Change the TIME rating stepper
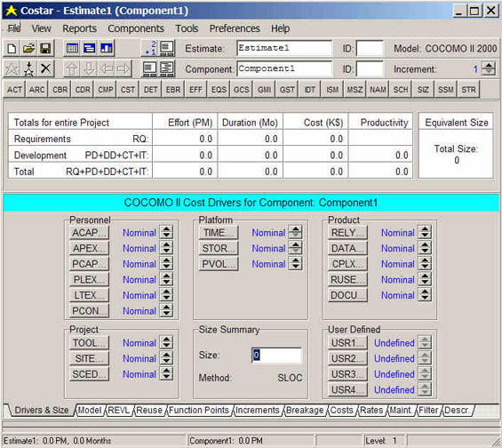The width and height of the screenshot is (502, 448). point(295,232)
